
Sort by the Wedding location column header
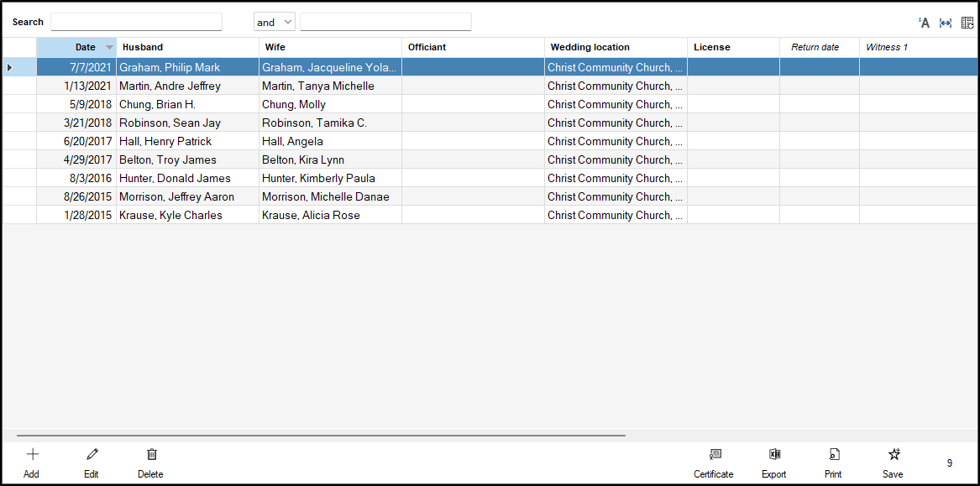point(615,48)
